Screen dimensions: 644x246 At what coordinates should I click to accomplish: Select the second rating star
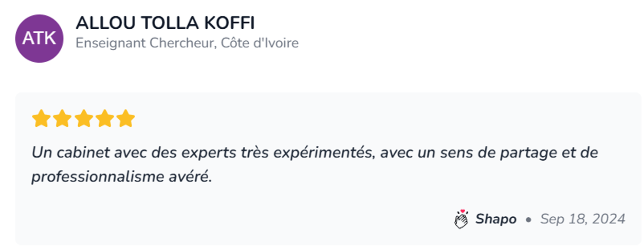coord(62,119)
